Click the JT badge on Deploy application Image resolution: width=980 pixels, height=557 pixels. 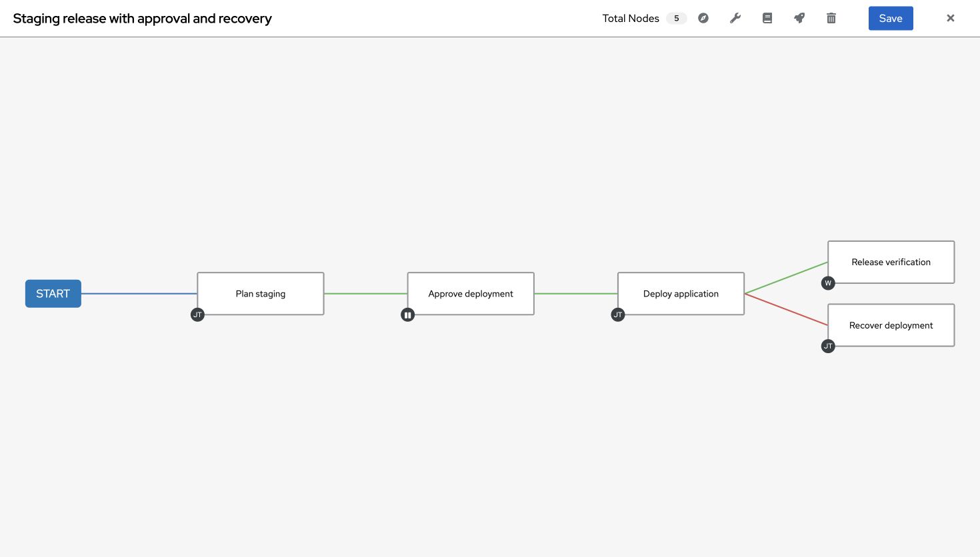(618, 315)
